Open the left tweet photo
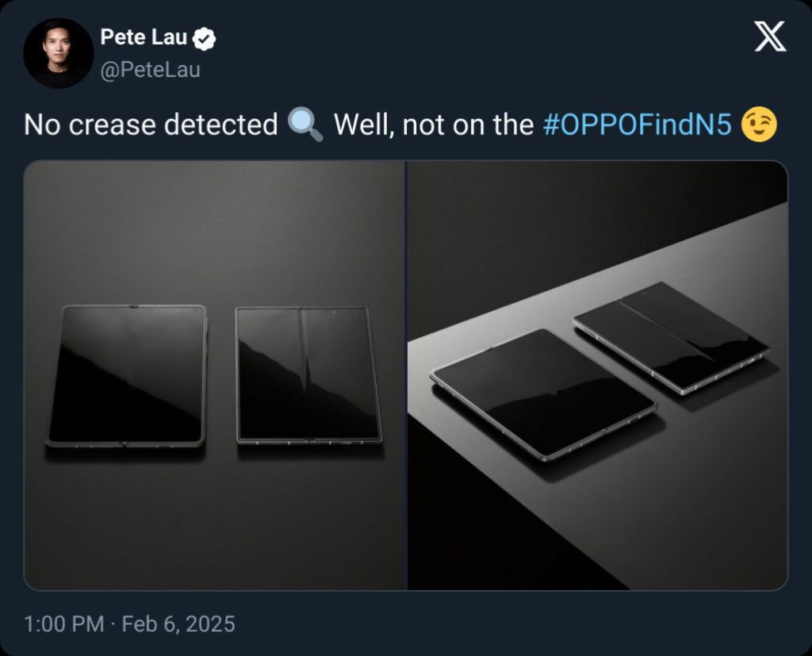The image size is (812, 656). click(x=214, y=375)
